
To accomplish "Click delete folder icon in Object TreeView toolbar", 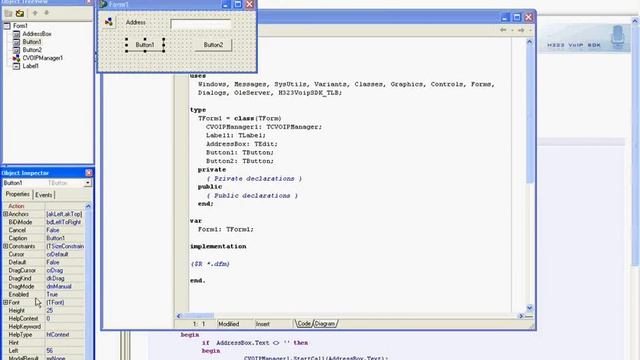I will (x=20, y=13).
